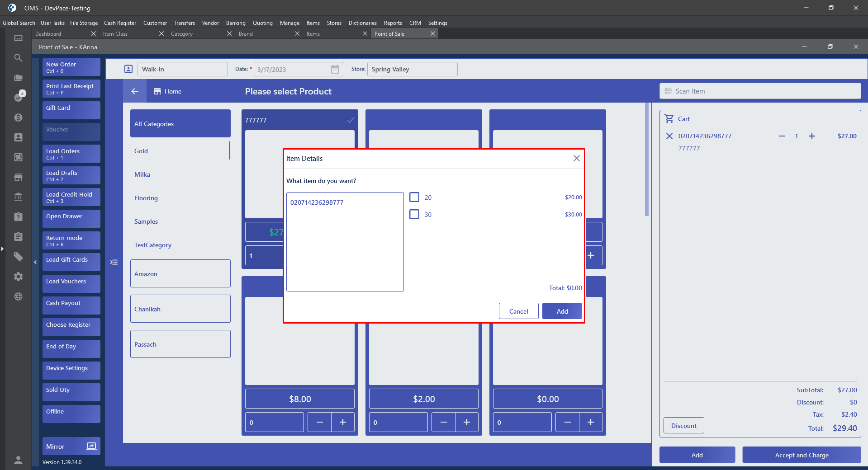This screenshot has width=868, height=470.
Task: Open the settings gear in left sidebar
Action: (x=18, y=277)
